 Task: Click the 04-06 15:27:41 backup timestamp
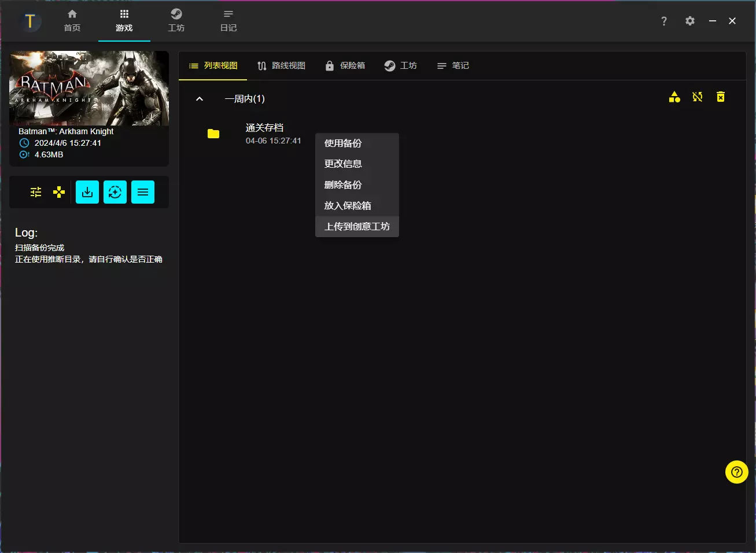pos(274,141)
